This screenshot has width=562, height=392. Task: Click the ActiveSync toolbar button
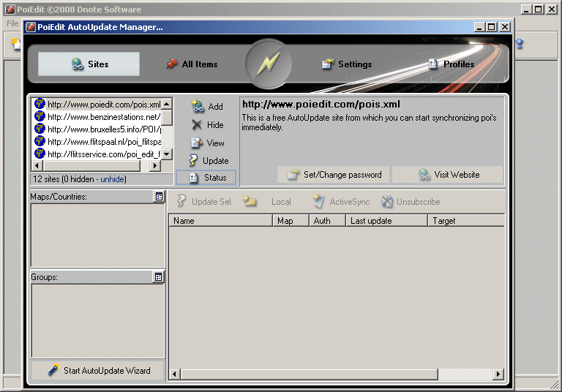341,202
